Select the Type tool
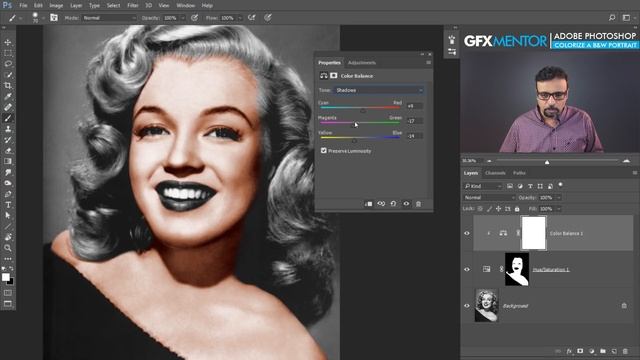This screenshot has height=360, width=640. [8, 204]
